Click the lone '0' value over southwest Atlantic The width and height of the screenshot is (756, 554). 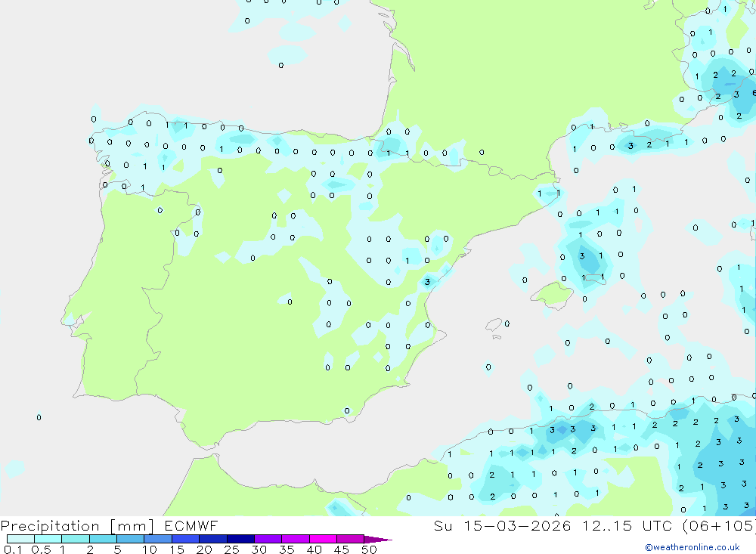pyautogui.click(x=39, y=417)
